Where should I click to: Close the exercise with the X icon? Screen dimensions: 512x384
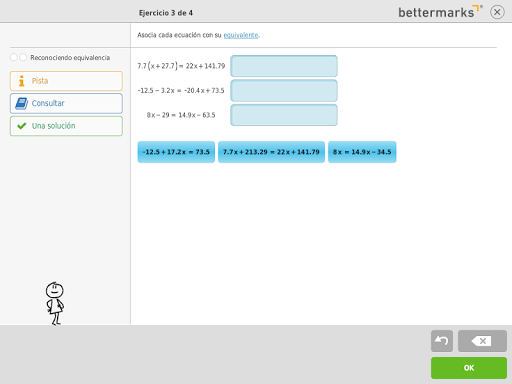(497, 12)
